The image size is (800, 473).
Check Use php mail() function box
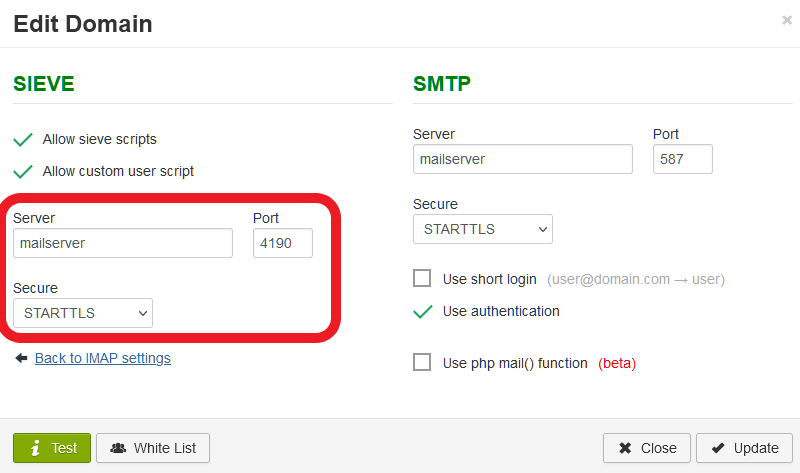coord(422,362)
